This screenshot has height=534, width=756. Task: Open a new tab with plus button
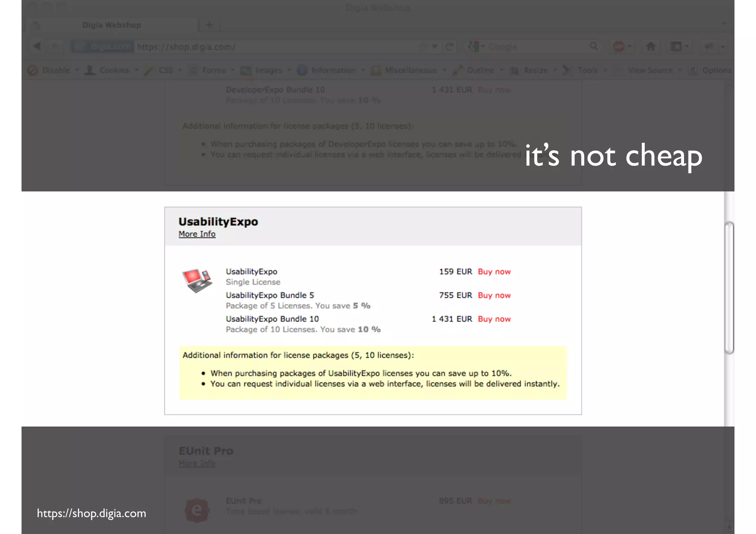tap(209, 25)
